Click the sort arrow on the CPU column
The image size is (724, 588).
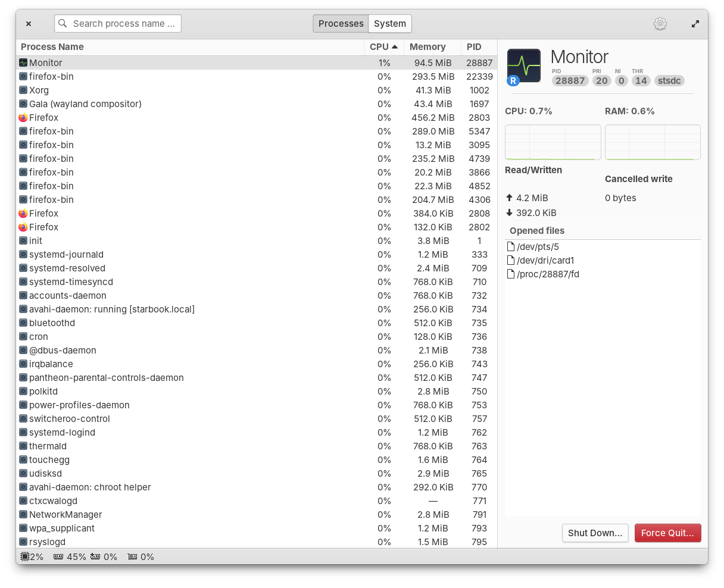(x=395, y=46)
